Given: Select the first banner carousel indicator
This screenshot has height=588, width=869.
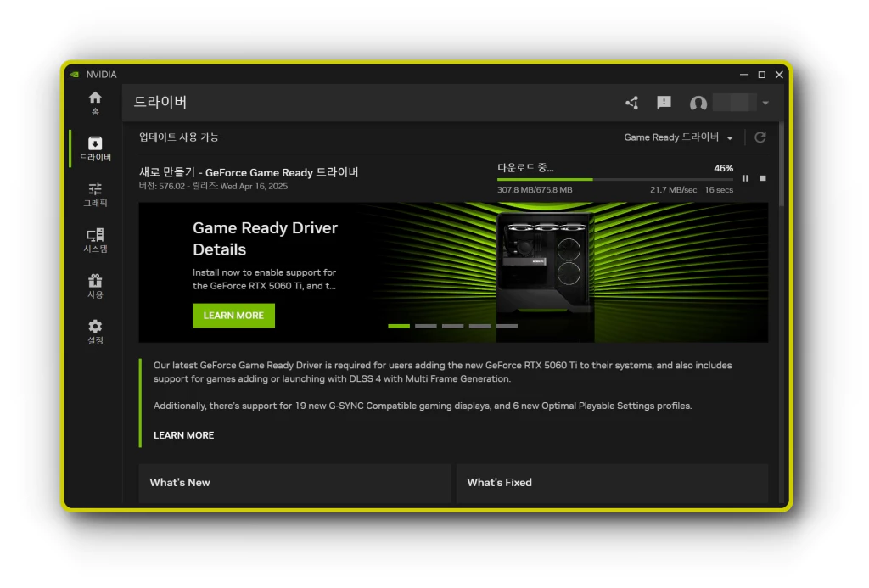Looking at the screenshot, I should coord(399,327).
